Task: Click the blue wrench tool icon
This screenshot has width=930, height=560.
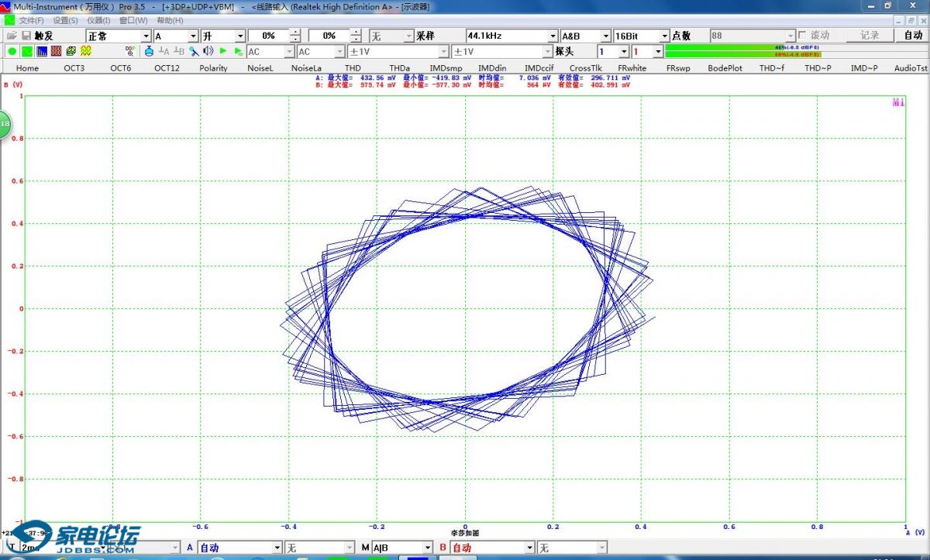Action: 193,51
